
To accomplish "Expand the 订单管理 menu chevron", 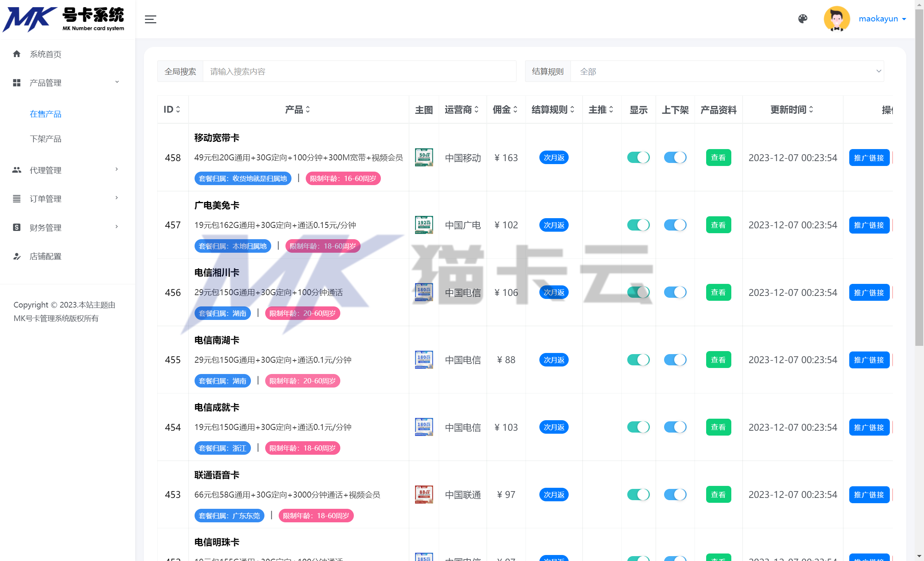I will (x=117, y=198).
